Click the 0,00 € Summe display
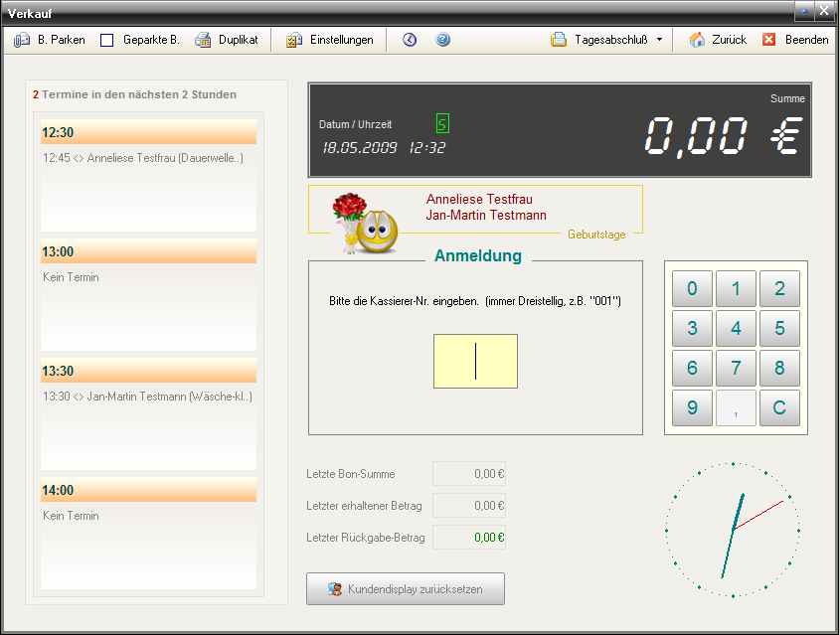 point(724,137)
